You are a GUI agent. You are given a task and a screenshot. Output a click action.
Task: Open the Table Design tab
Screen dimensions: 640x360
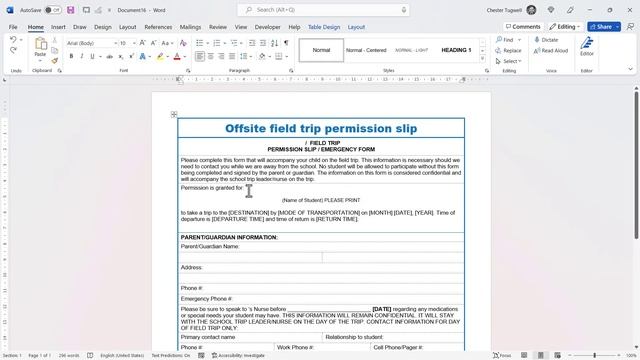(324, 27)
